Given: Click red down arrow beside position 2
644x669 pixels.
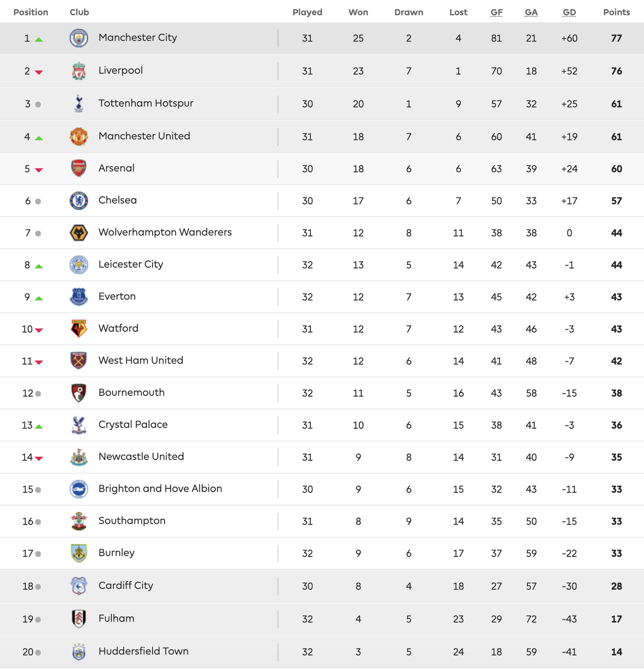Looking at the screenshot, I should 39,72.
